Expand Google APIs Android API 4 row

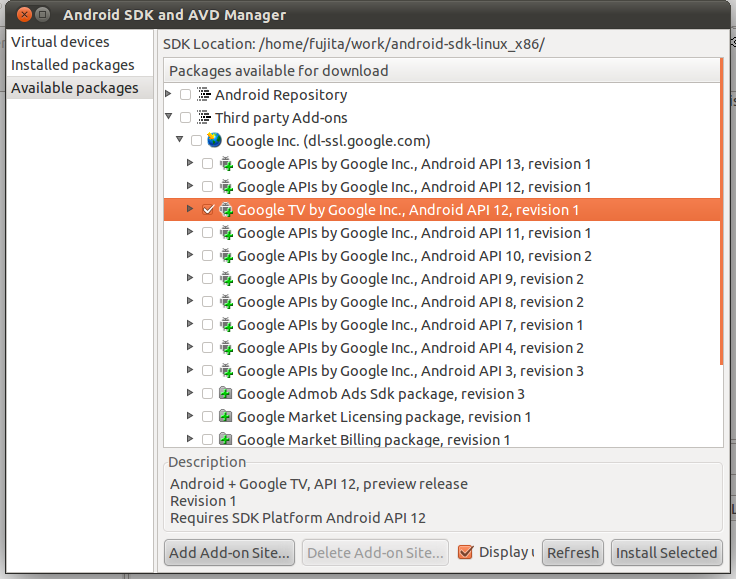[x=190, y=347]
